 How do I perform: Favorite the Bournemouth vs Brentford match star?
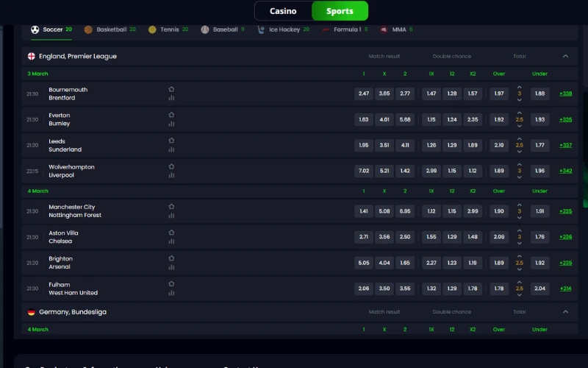[x=171, y=89]
